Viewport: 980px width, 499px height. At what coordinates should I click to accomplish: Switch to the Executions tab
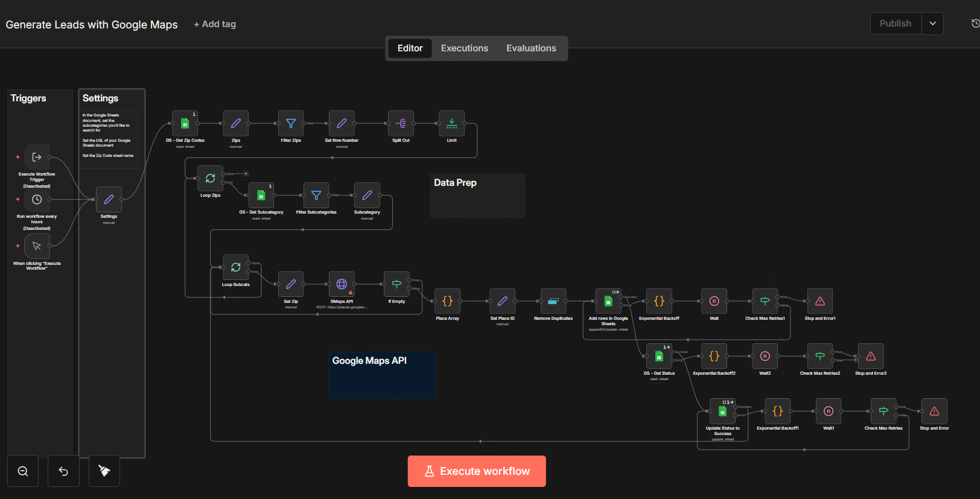[464, 48]
